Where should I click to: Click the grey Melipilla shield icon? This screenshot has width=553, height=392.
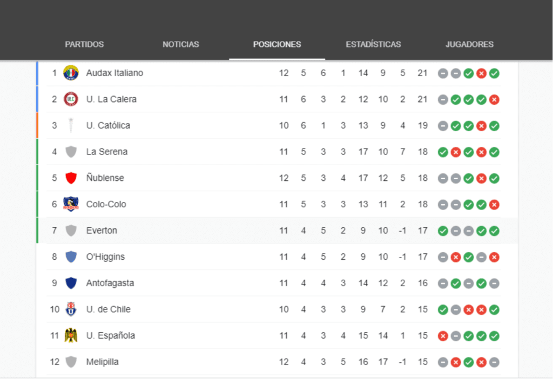pyautogui.click(x=71, y=362)
